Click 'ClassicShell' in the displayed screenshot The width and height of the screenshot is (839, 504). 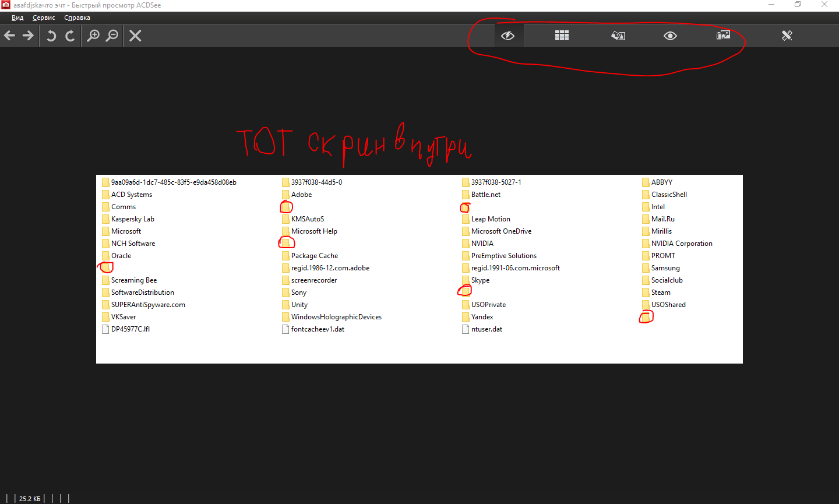669,195
